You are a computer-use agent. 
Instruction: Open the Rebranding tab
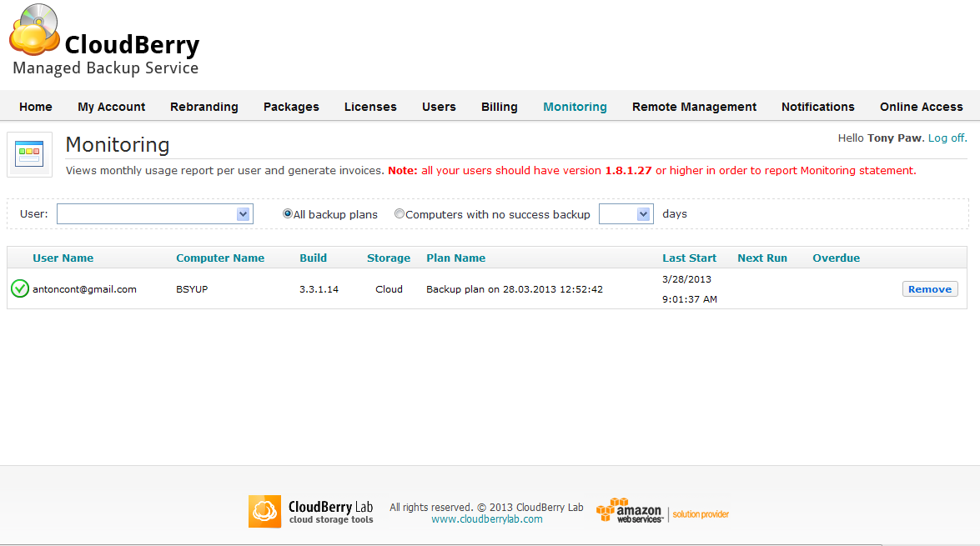[x=204, y=107]
